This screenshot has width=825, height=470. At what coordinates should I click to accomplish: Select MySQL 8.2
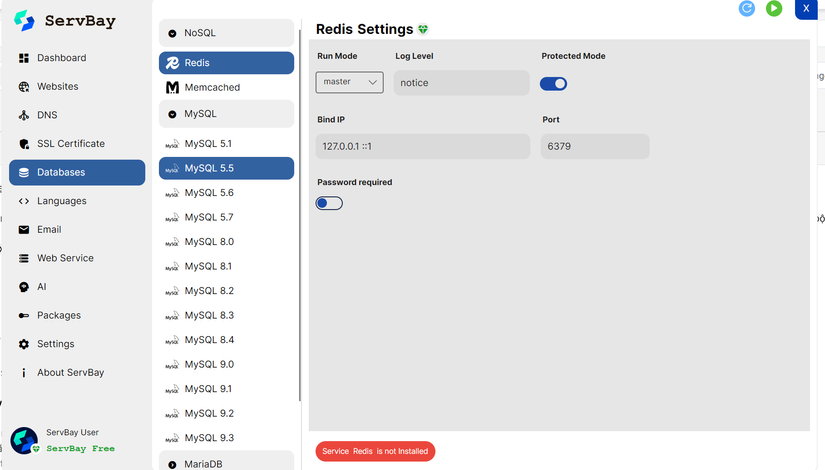226,291
